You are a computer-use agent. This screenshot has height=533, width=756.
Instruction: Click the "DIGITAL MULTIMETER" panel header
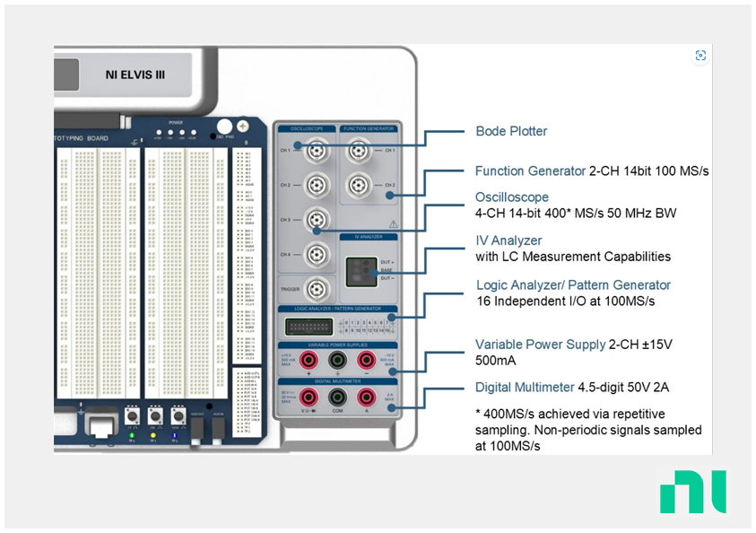[x=337, y=381]
